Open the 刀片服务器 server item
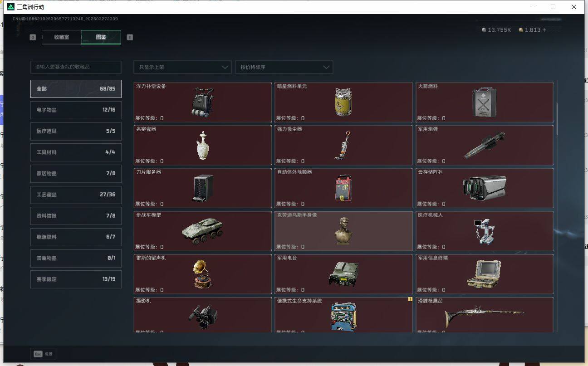Screen dimensions: 588x366 click(x=203, y=188)
